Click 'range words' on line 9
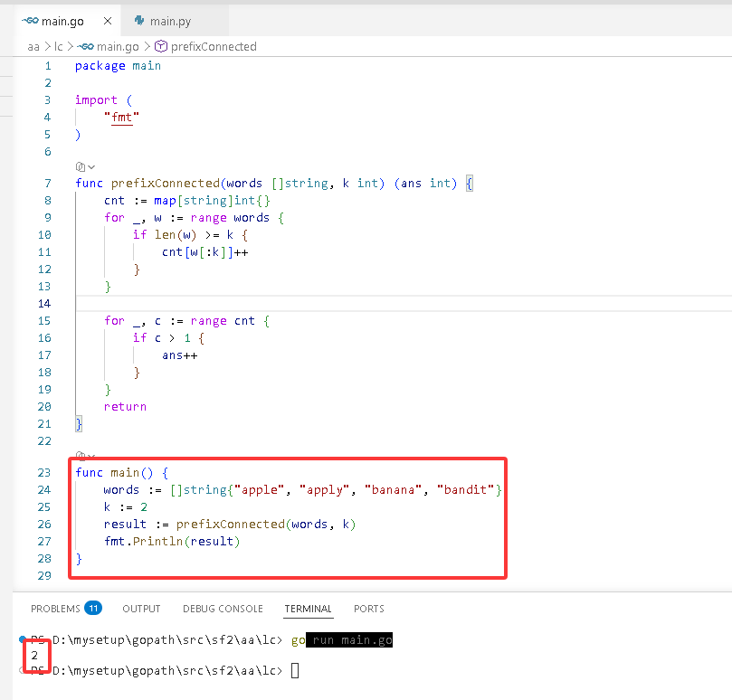 [x=230, y=218]
